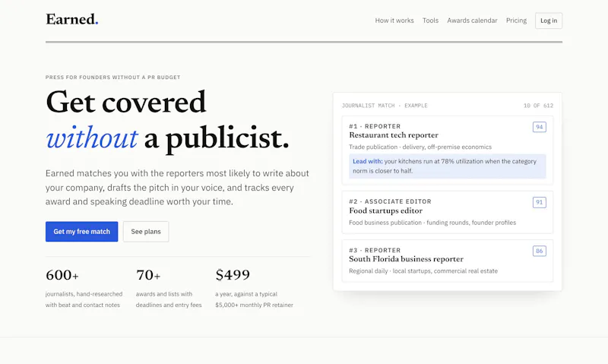608x364 pixels.
Task: Open the Awards calendar link
Action: tap(472, 21)
